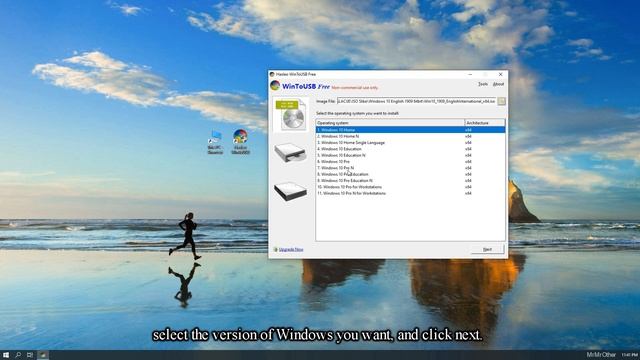Select row 6. Windows 10 Pro
Image resolution: width=640 pixels, height=360 pixels.
tap(410, 162)
